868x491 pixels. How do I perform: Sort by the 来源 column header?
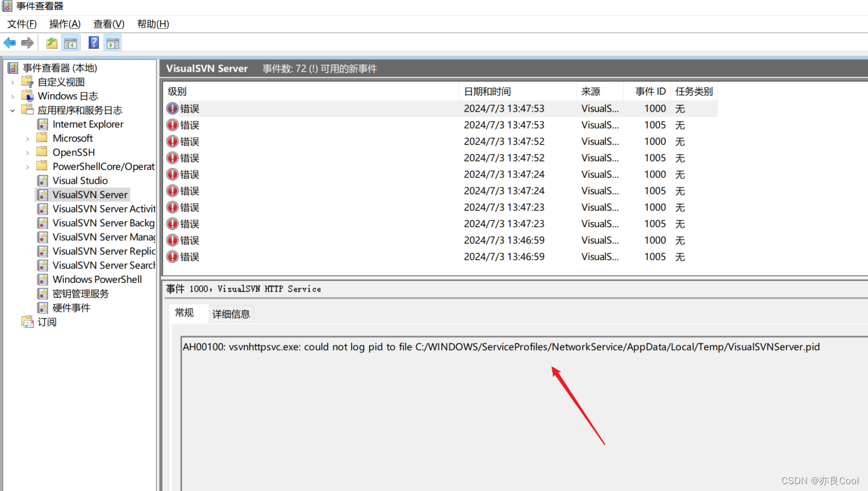600,92
